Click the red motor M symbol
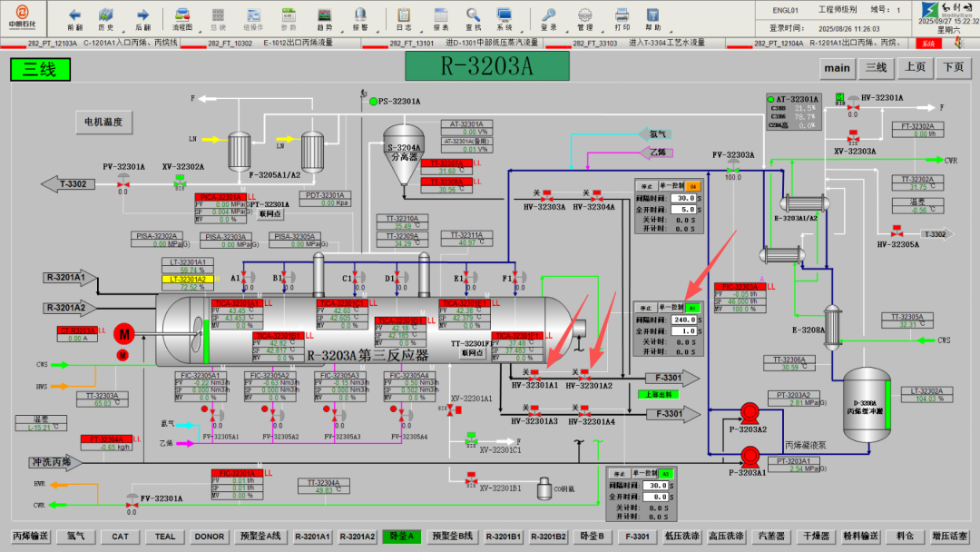 pos(123,335)
